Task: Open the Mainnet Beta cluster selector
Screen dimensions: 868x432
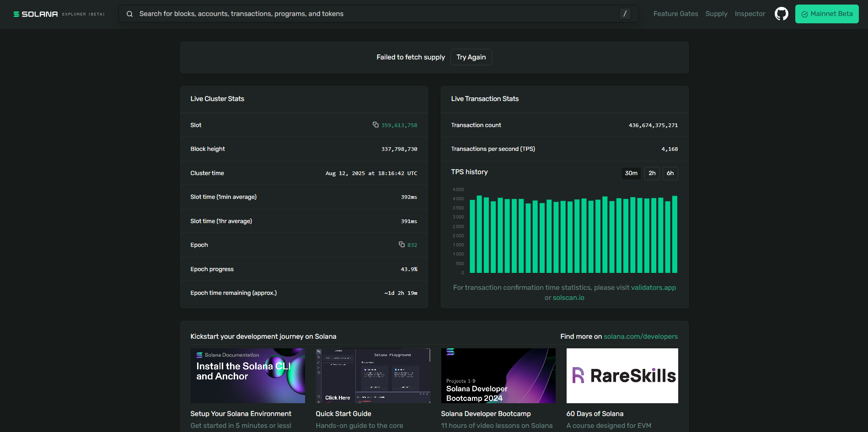Action: coord(827,14)
